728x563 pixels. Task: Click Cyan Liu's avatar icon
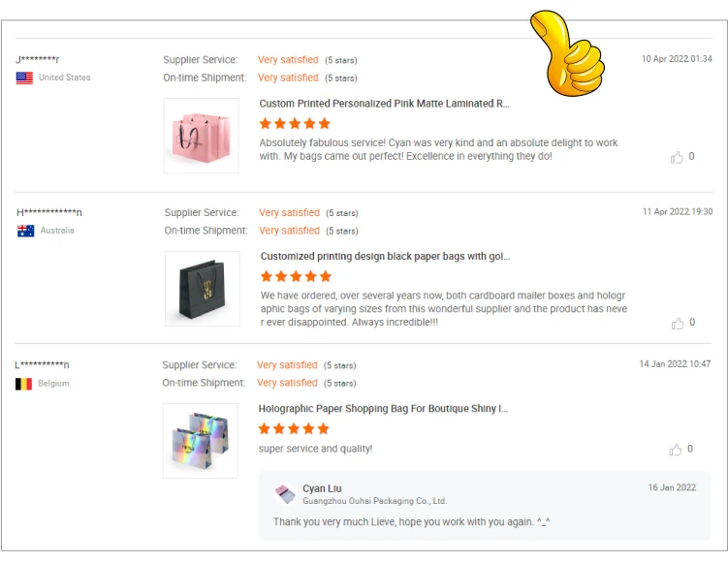tap(285, 494)
